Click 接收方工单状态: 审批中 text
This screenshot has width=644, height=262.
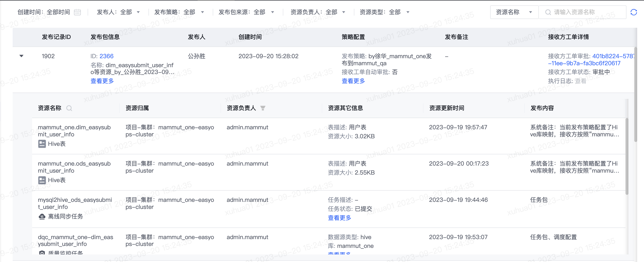(x=579, y=72)
